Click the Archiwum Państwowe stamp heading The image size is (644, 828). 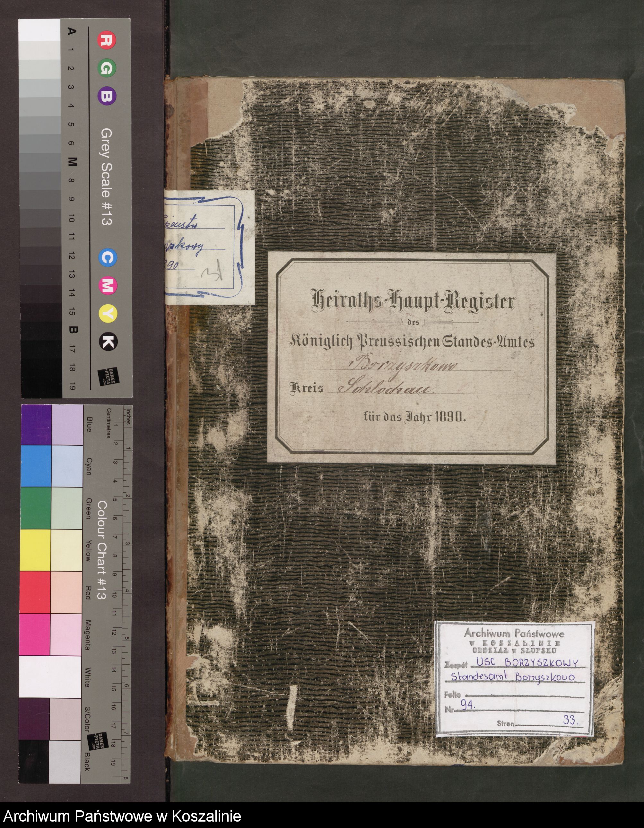(x=514, y=633)
